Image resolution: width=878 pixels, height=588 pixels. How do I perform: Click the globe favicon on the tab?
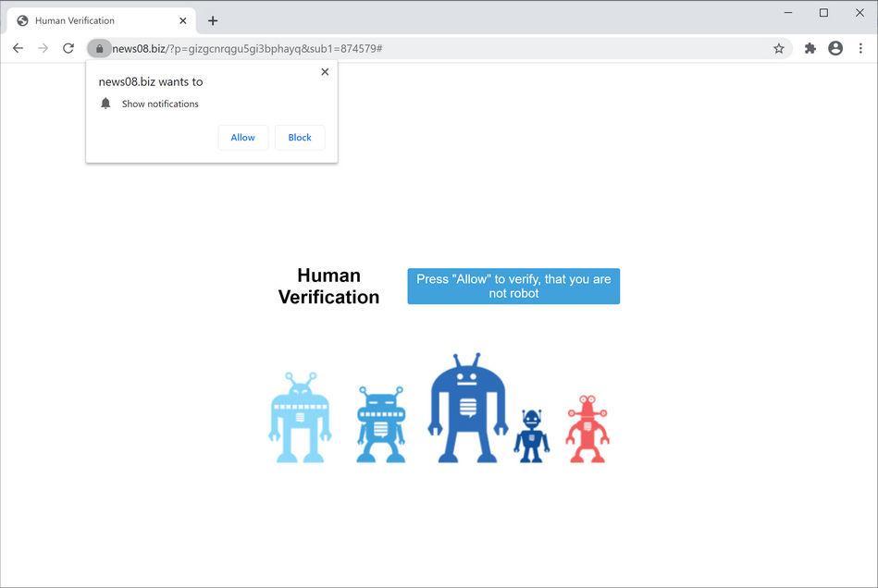tap(21, 19)
